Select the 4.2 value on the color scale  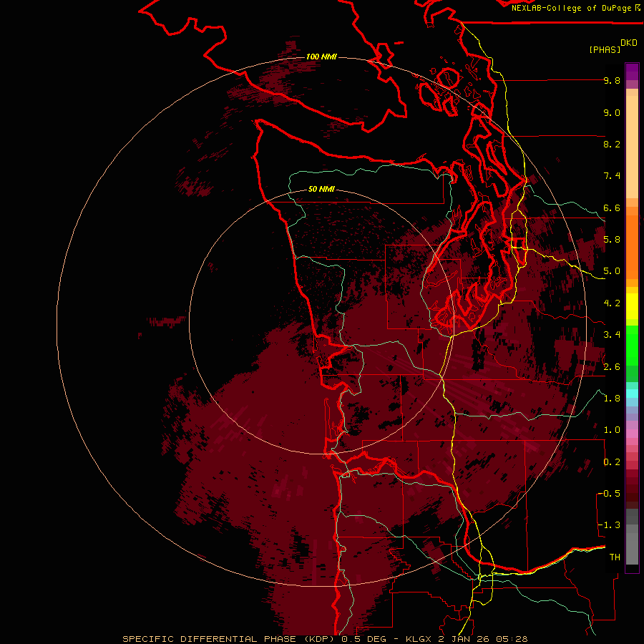612,303
